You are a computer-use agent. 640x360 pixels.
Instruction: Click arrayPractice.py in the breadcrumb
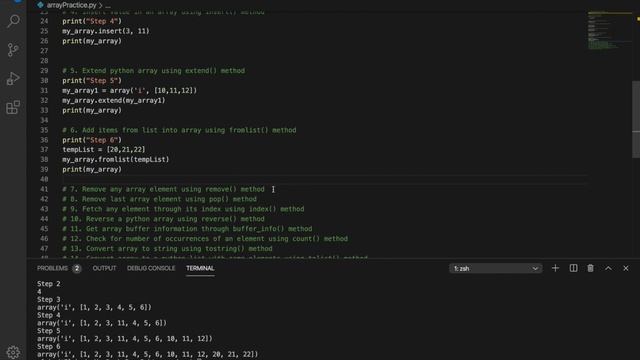pos(71,5)
